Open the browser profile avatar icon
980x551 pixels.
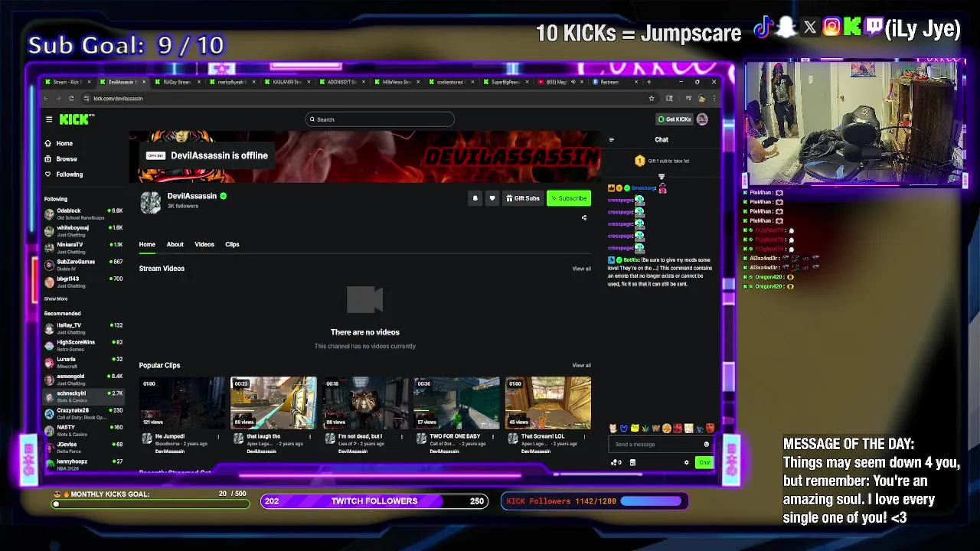[x=701, y=98]
